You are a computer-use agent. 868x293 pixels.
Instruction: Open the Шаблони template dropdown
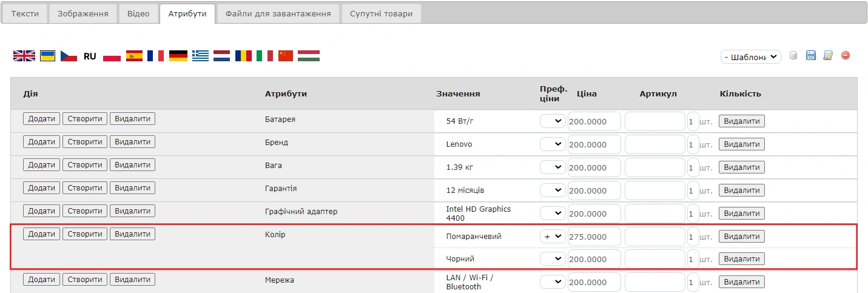coord(750,56)
